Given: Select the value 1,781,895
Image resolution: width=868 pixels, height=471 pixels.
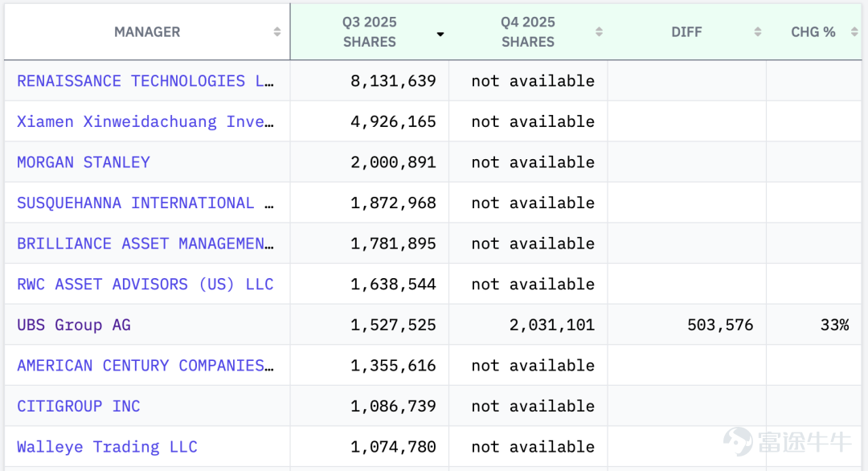Looking at the screenshot, I should pos(393,244).
